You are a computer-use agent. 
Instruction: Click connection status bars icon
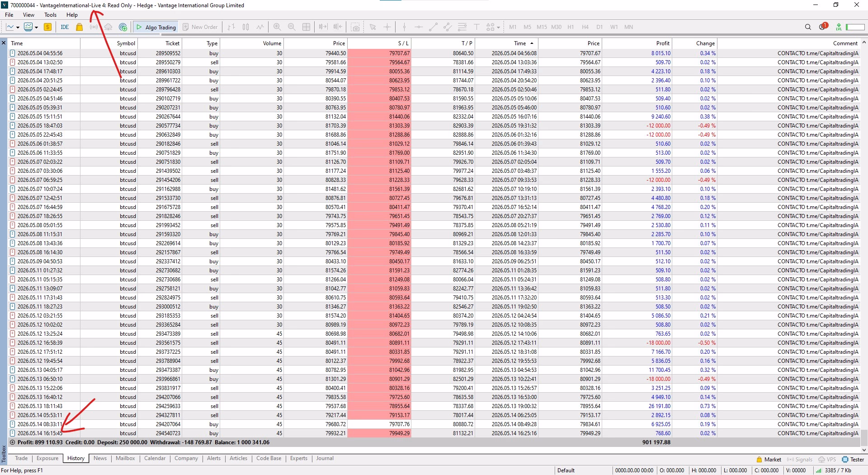coord(819,470)
